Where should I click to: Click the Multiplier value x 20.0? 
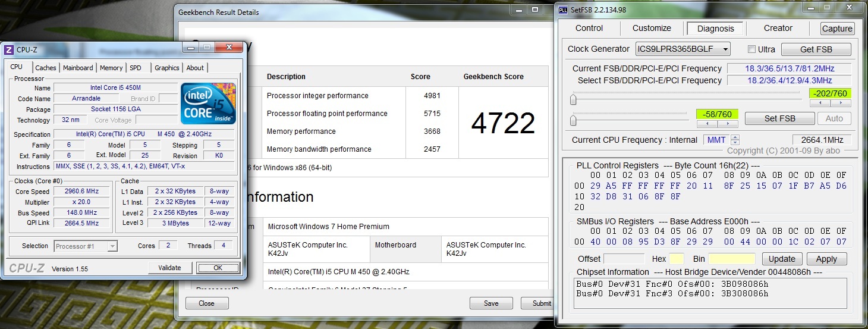[82, 202]
